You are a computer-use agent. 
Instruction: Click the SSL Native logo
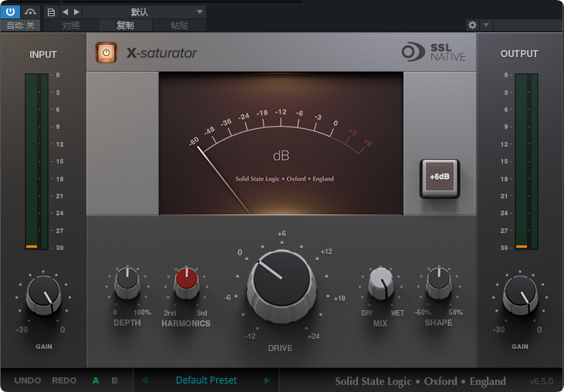pos(434,52)
